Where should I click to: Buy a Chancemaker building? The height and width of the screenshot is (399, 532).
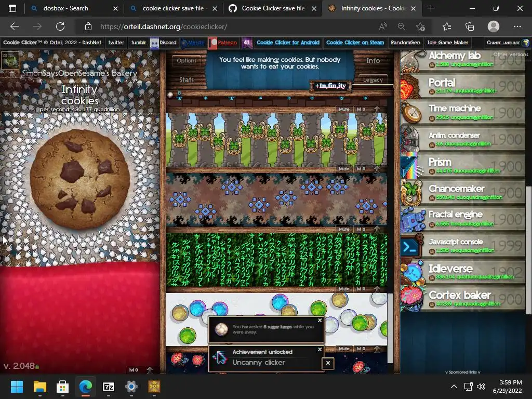point(463,192)
